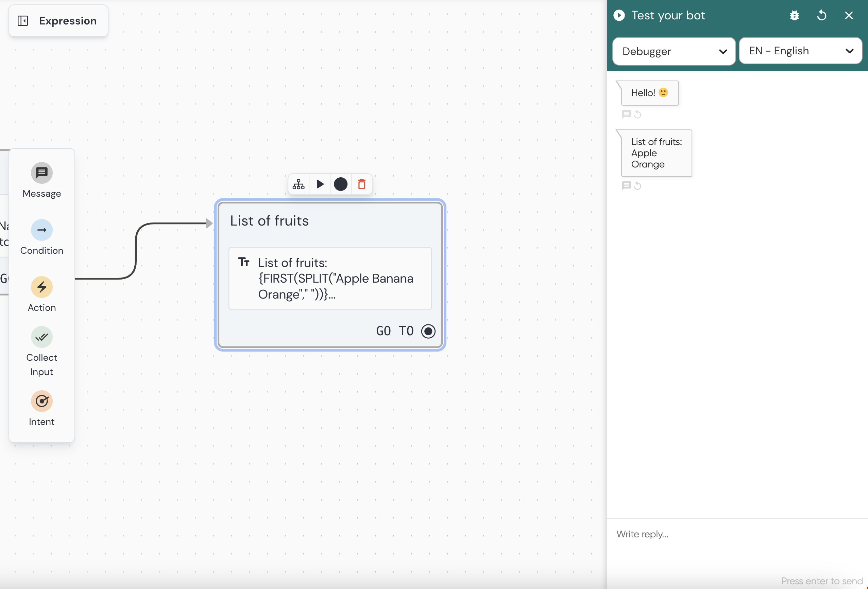
Task: Select the Intent target icon
Action: click(x=41, y=401)
